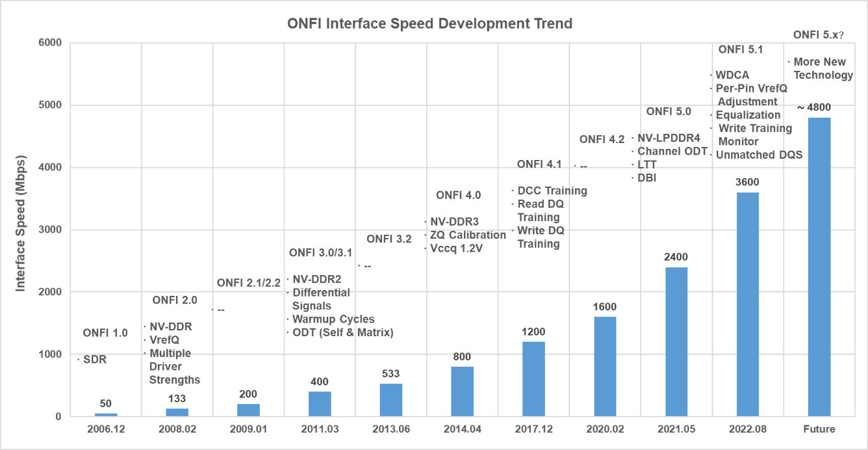Click the 133 Mbps bar for 2008.02
868x450 pixels.
coord(177,412)
